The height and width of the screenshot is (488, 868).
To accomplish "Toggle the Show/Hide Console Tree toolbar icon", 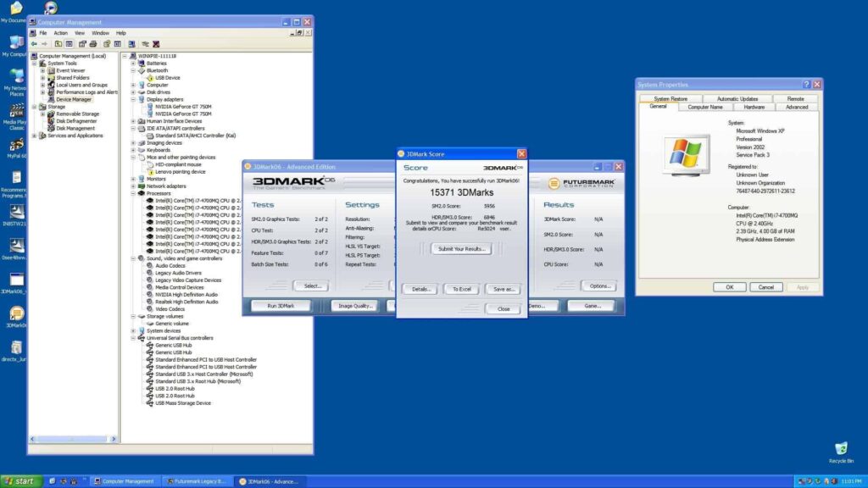I will tap(70, 44).
